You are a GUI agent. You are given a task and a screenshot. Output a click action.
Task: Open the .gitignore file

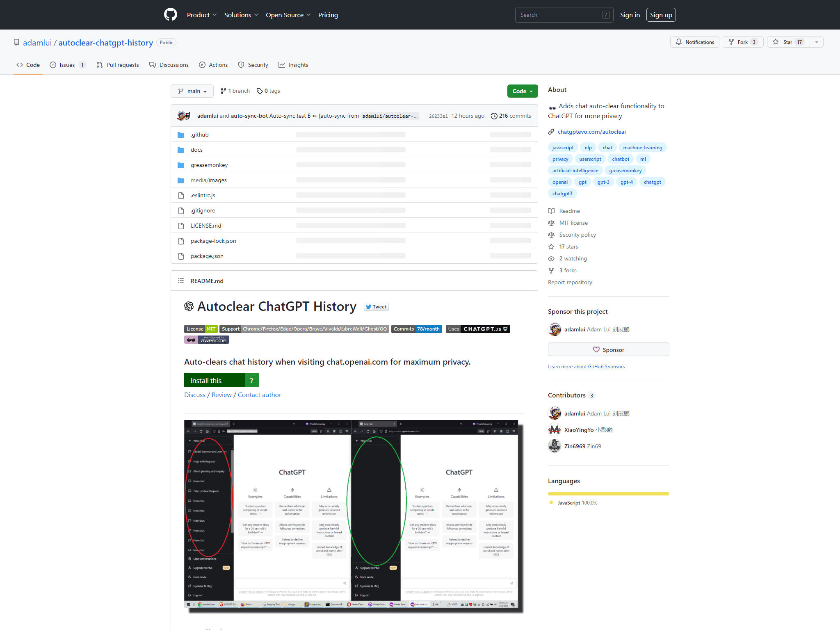point(203,210)
